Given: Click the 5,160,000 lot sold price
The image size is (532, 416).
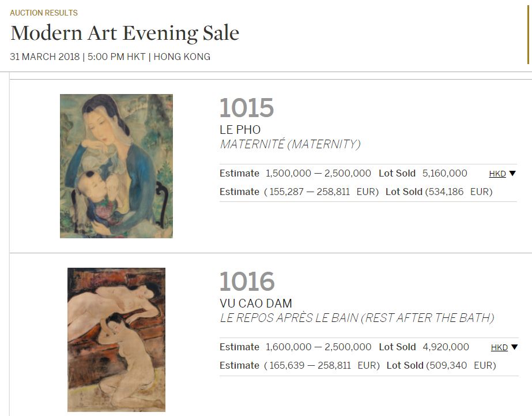Looking at the screenshot, I should click(444, 173).
